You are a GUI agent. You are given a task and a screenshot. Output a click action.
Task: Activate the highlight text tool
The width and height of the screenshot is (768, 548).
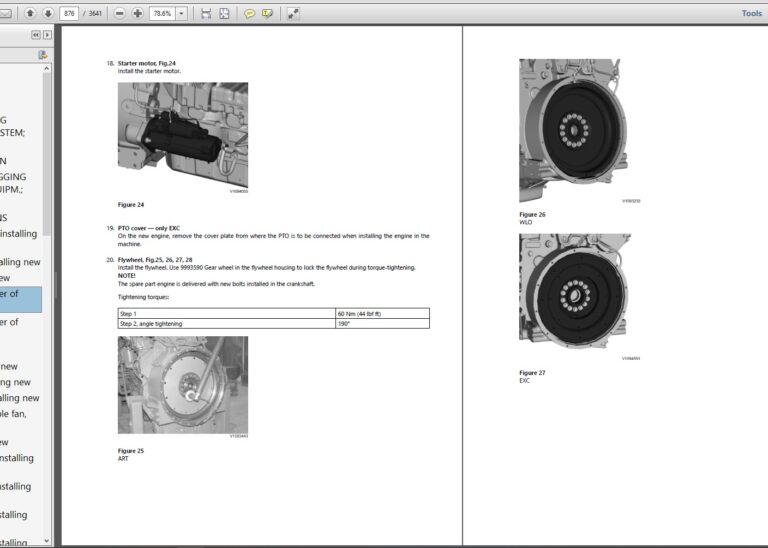tap(267, 13)
